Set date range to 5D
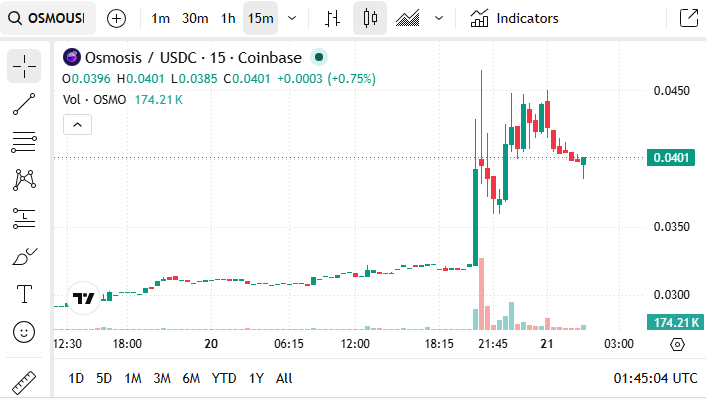 click(104, 378)
